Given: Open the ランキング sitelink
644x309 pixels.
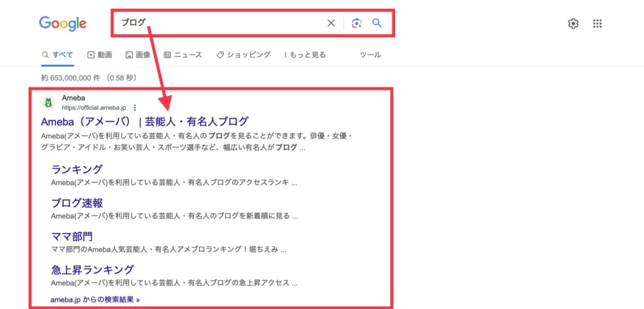Looking at the screenshot, I should [77, 169].
